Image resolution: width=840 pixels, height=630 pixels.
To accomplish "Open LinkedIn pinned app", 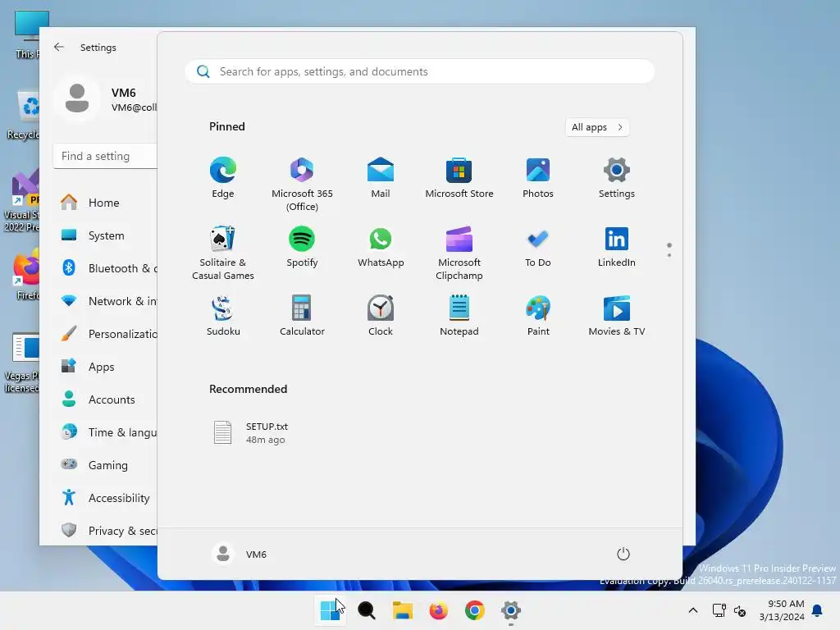I will coord(617,247).
